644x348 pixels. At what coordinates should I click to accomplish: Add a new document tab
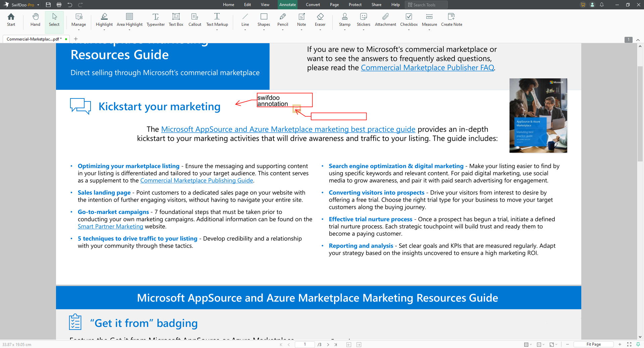[76, 39]
